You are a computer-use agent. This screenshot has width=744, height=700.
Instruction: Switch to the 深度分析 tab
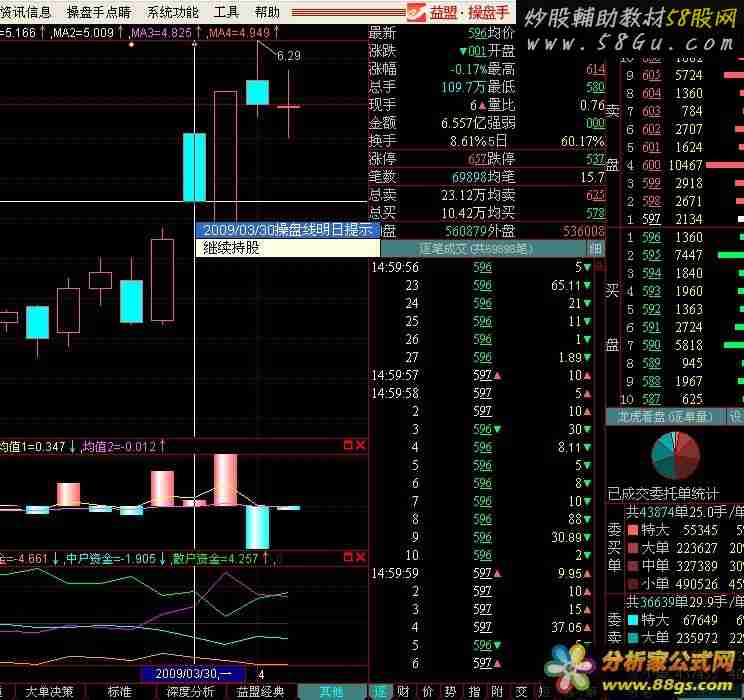(x=190, y=691)
